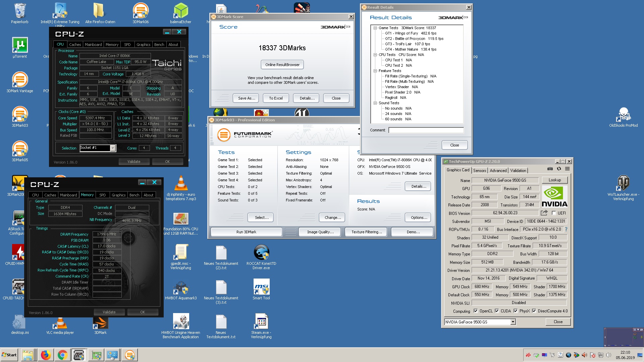Toggle the PhysX checkbox
The image size is (644, 362).
tap(515, 311)
